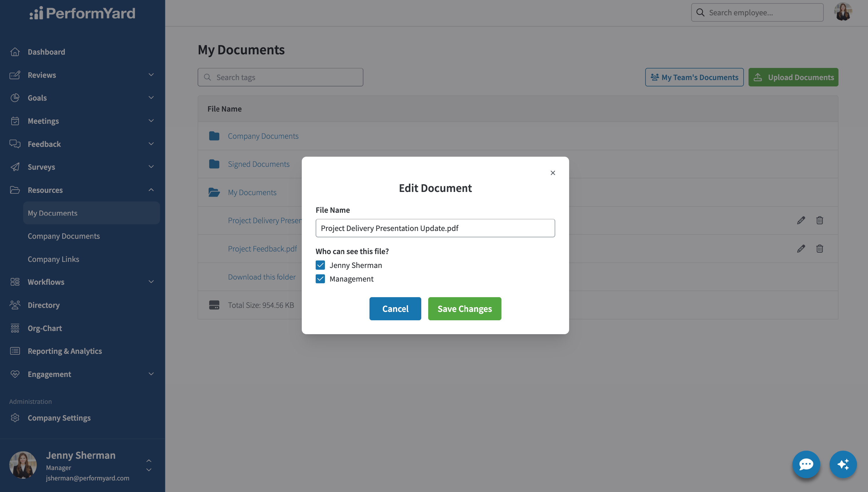Click trash icon for Project Feedback.pdf
Screen dimensions: 868x492
(819, 249)
